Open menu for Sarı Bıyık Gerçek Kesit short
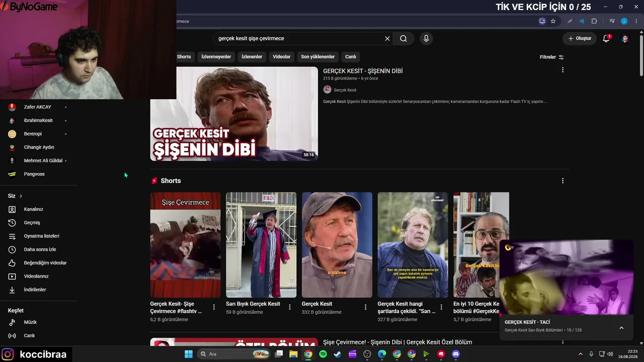 coord(290,307)
